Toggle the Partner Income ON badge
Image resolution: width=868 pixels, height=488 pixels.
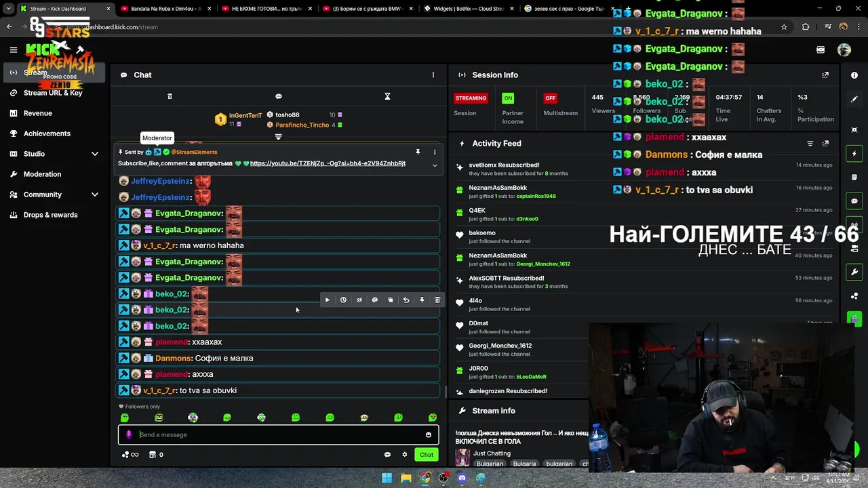click(508, 98)
